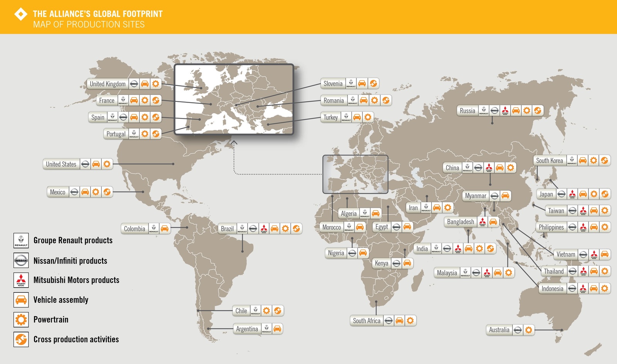Click the white diamond logo in header

tap(21, 14)
